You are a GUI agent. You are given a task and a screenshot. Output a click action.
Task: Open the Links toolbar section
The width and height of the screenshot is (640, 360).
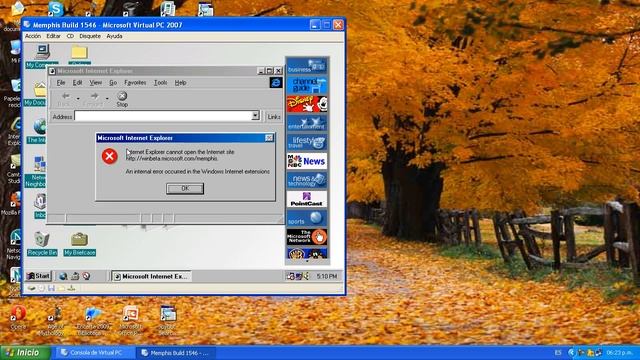coord(274,117)
